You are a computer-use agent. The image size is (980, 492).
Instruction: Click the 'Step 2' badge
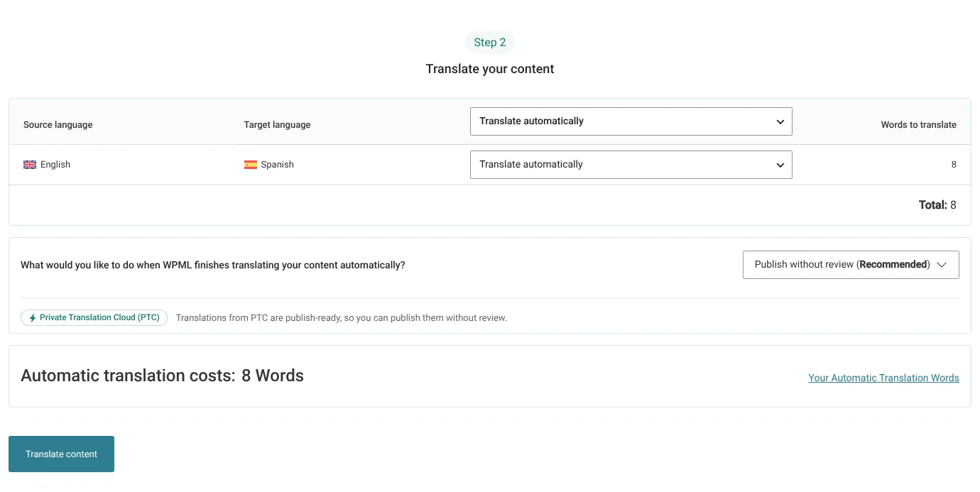point(490,43)
